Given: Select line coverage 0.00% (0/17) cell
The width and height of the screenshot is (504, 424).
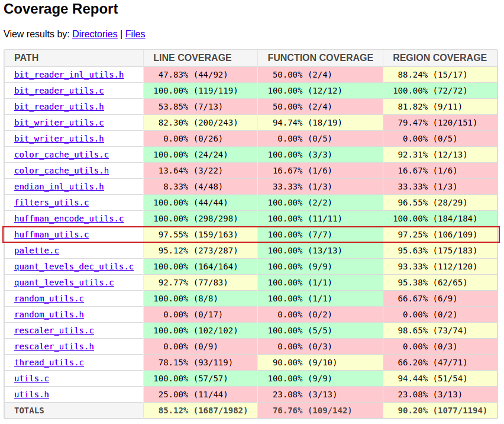Looking at the screenshot, I should click(201, 314).
